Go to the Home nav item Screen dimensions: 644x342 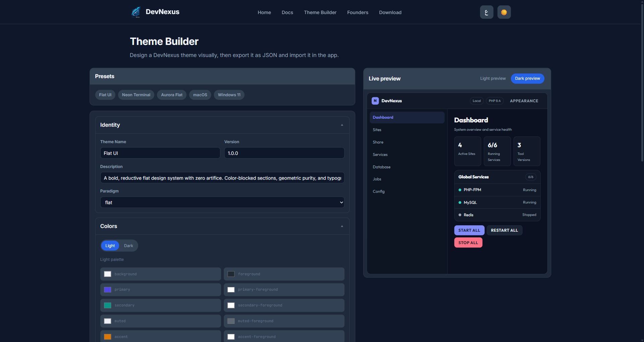(264, 12)
